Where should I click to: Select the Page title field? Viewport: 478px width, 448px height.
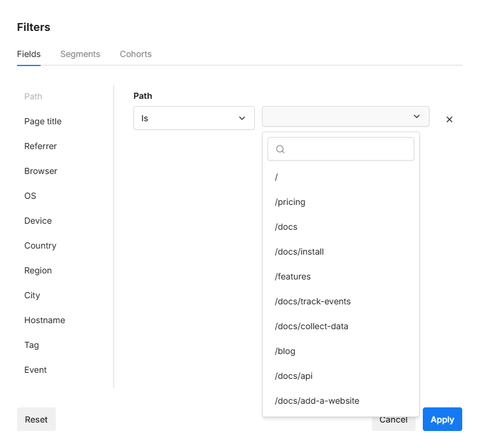(x=43, y=121)
